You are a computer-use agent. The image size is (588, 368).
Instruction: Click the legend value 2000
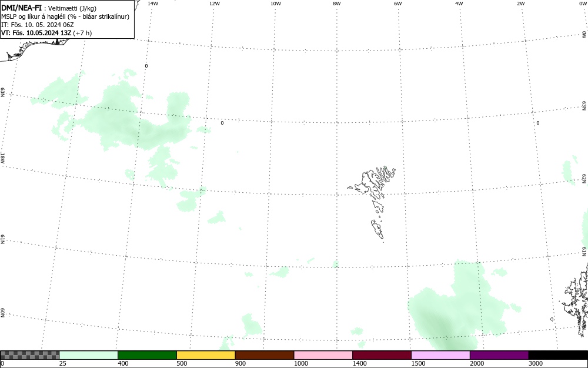(477, 363)
